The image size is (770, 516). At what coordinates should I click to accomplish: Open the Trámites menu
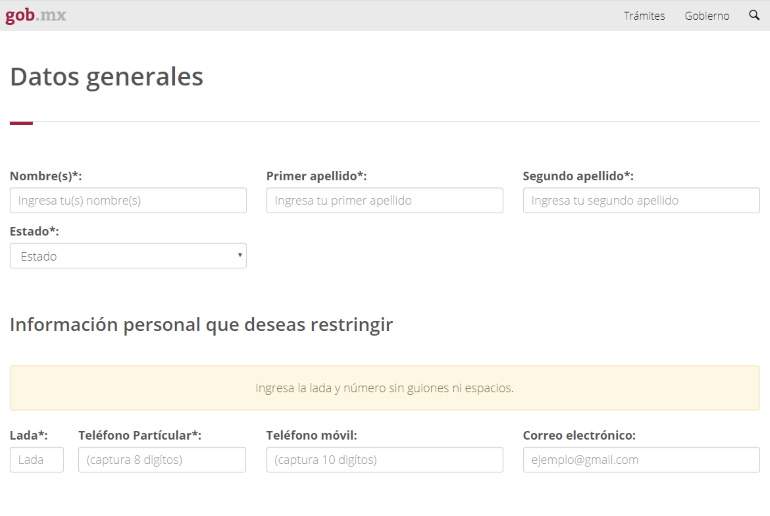click(644, 16)
